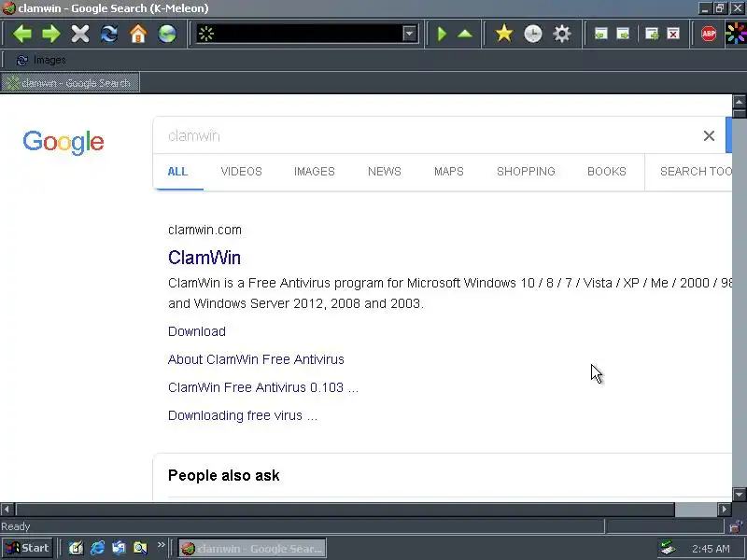The image size is (747, 560).
Task: Click the green Go play arrow
Action: (x=442, y=34)
